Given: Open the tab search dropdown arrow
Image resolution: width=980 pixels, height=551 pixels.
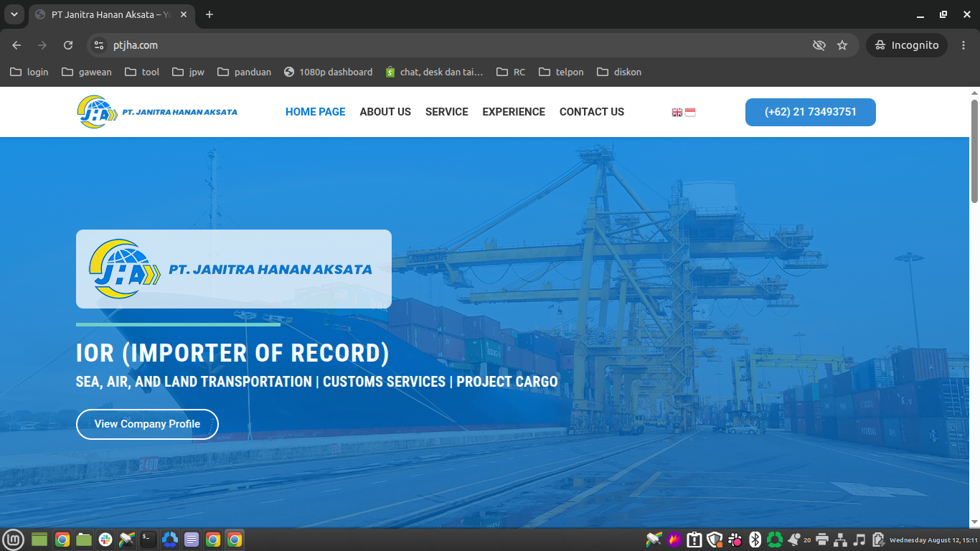Looking at the screenshot, I should coord(14,14).
